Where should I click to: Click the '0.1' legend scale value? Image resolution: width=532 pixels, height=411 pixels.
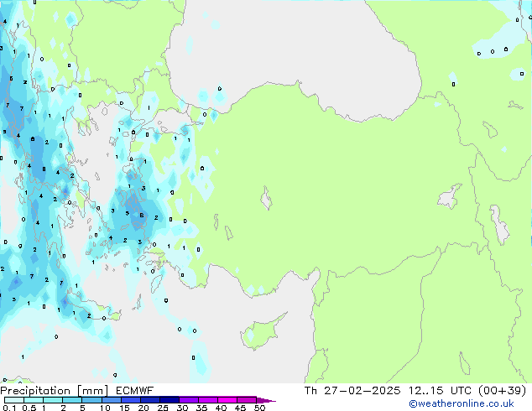tap(9, 408)
